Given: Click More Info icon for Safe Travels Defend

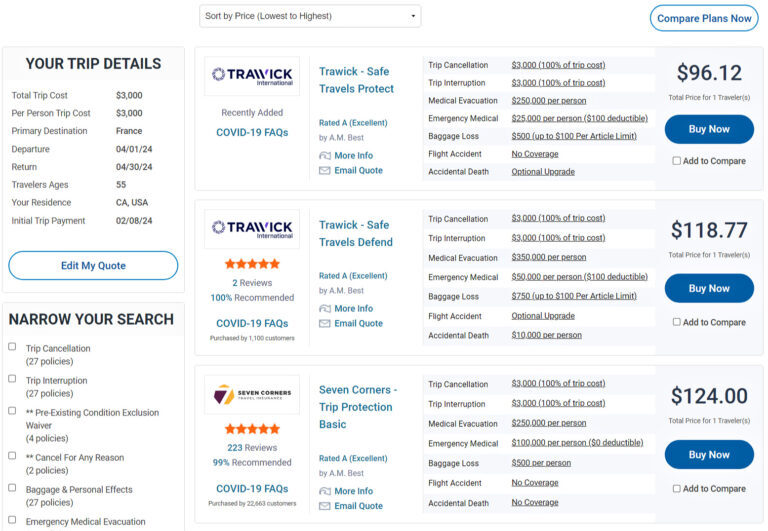Looking at the screenshot, I should click(x=324, y=309).
